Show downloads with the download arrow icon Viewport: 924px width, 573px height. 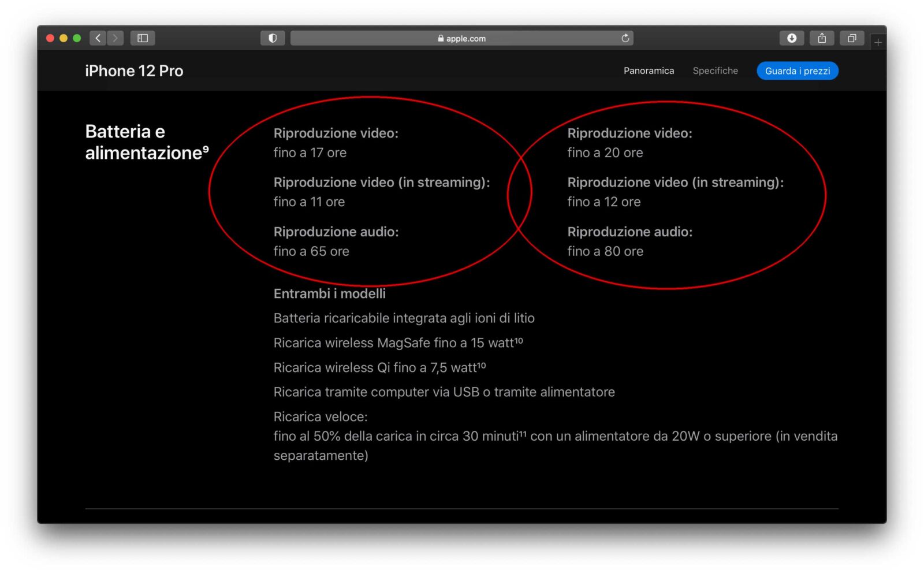tap(792, 38)
